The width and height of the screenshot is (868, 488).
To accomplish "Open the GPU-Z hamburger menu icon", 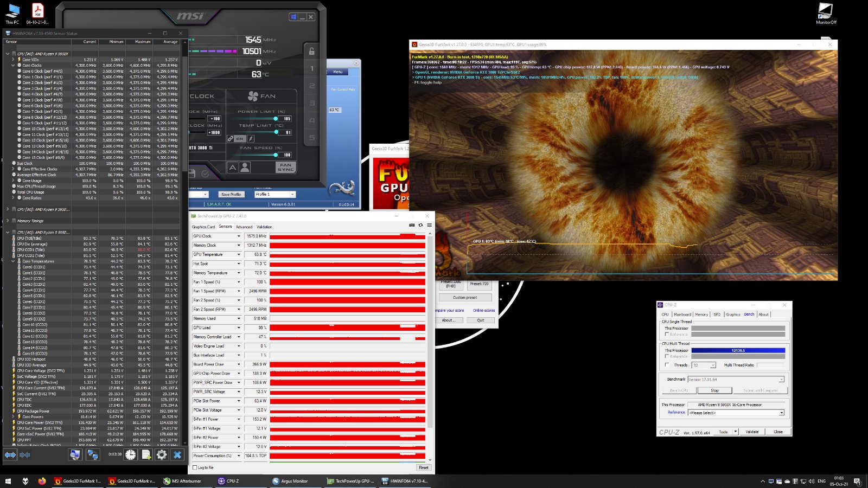I will [429, 225].
